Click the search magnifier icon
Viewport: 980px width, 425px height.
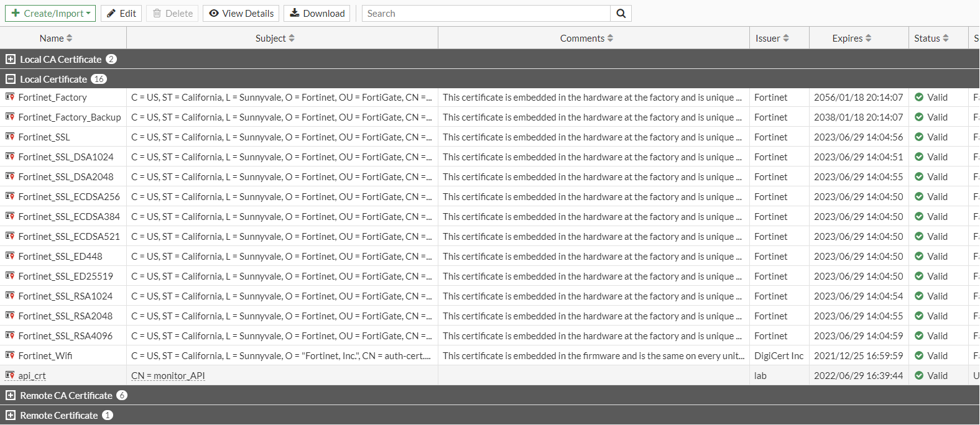pyautogui.click(x=621, y=14)
